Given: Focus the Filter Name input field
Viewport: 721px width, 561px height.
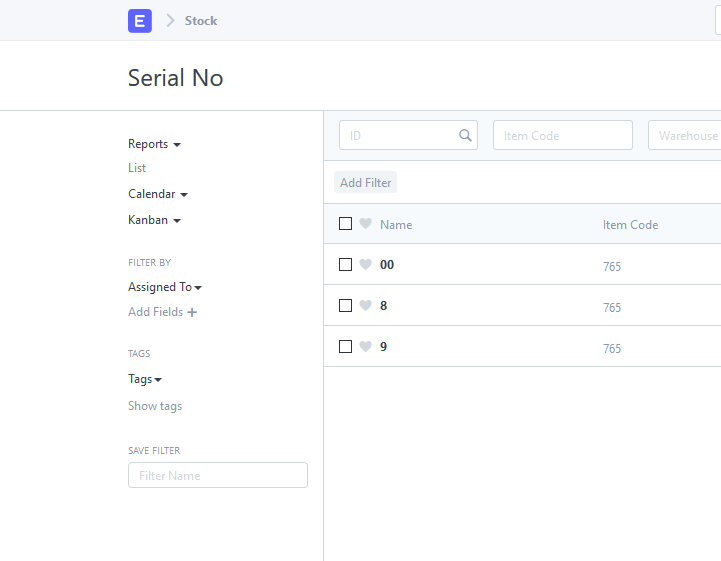Looking at the screenshot, I should pyautogui.click(x=218, y=475).
